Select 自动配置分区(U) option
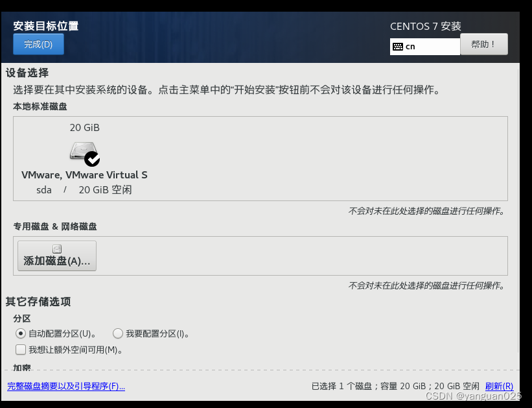The image size is (532, 408). tap(21, 333)
